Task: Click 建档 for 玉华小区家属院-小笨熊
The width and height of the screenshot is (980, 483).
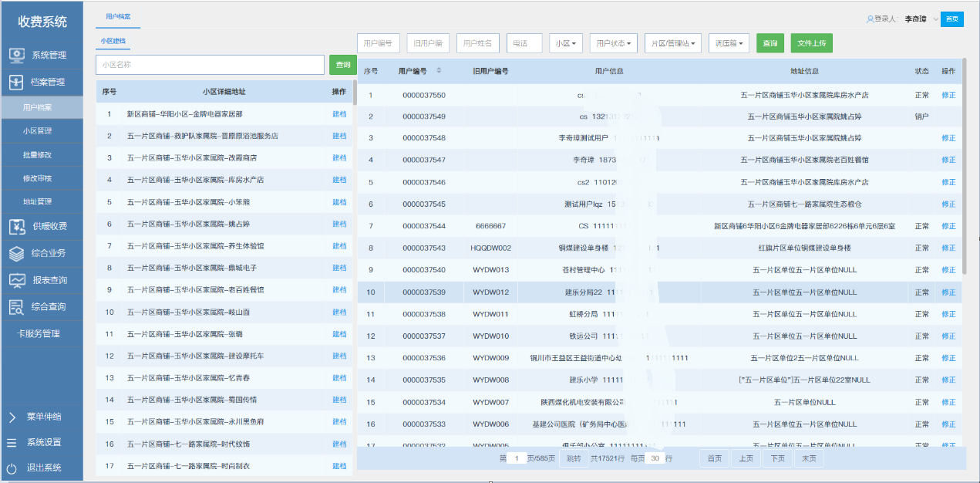Action: coord(339,202)
